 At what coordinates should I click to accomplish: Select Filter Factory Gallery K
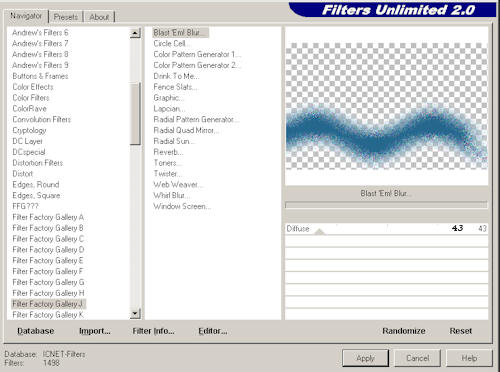[x=48, y=315]
